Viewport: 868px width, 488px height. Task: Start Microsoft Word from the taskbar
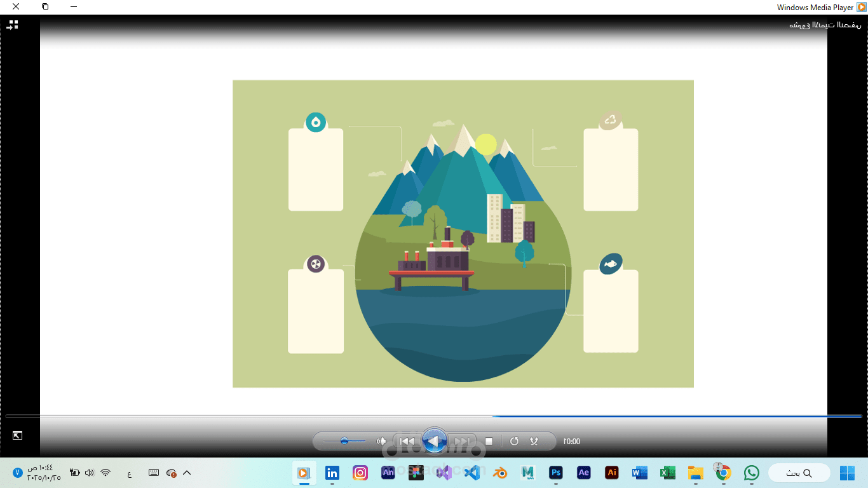pyautogui.click(x=639, y=473)
